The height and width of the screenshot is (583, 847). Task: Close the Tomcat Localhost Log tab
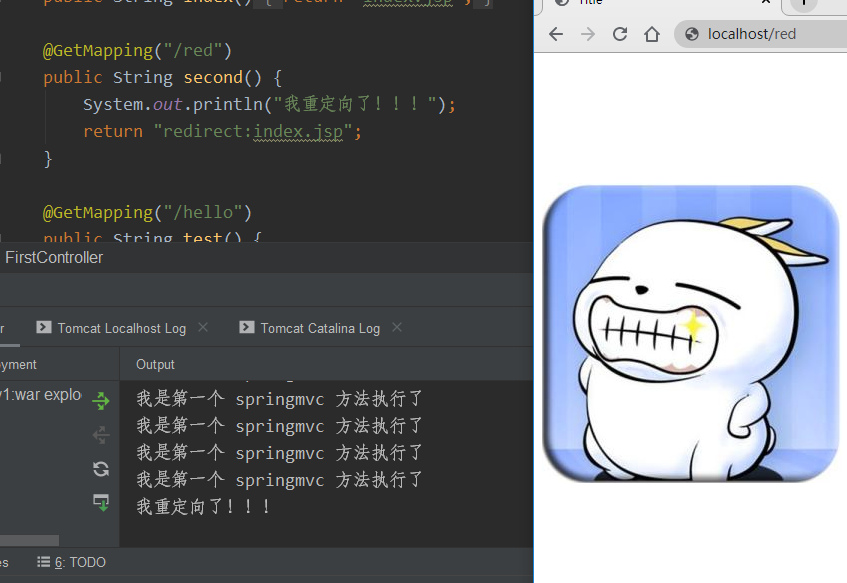point(203,327)
